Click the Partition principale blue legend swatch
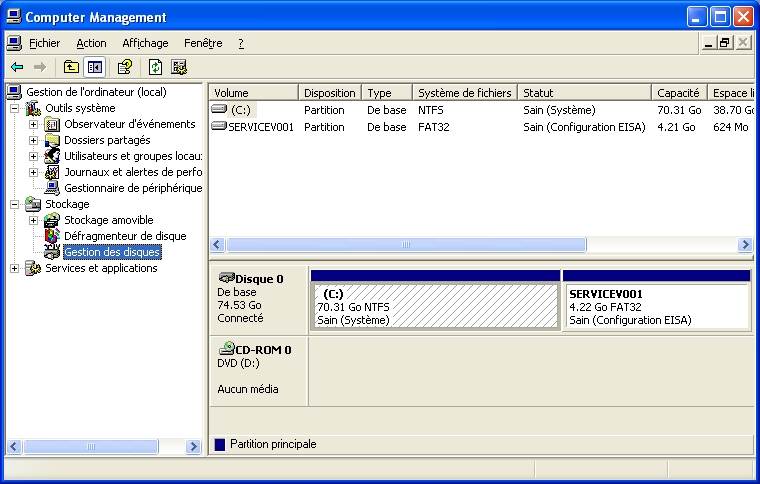 pyautogui.click(x=220, y=444)
